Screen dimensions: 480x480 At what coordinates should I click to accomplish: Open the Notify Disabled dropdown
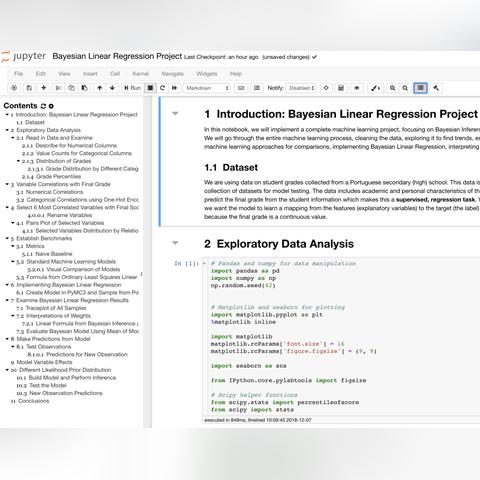[x=302, y=88]
